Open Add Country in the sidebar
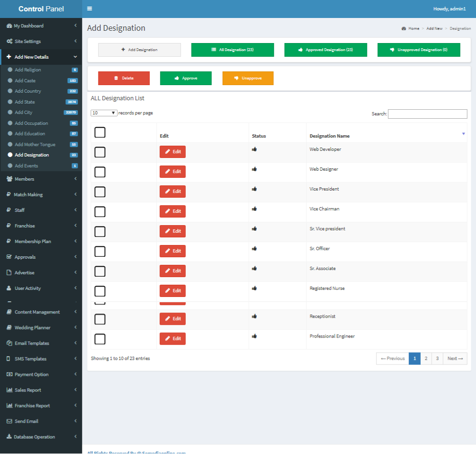The image size is (476, 454). (x=42, y=91)
